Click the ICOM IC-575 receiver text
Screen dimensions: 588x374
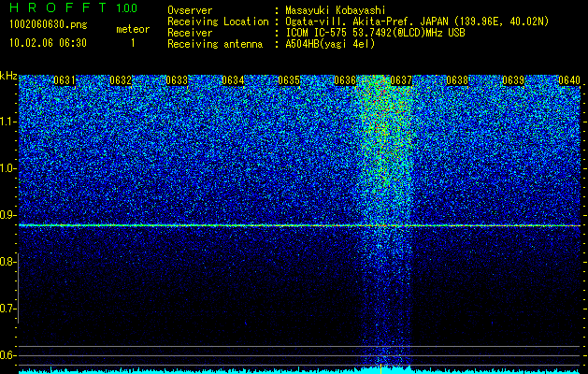(x=375, y=33)
